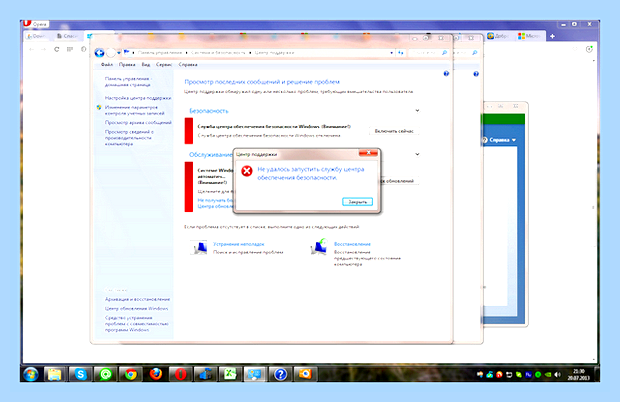The image size is (620, 402).
Task: Collapse the Обслуживание section chevron
Action: click(x=417, y=154)
